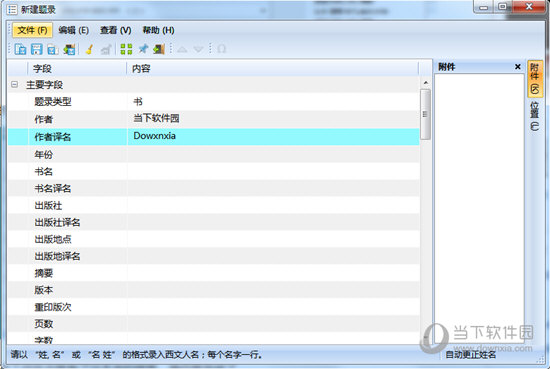Click the grayed move down triangle icon
This screenshot has height=369, width=550.
[199, 49]
